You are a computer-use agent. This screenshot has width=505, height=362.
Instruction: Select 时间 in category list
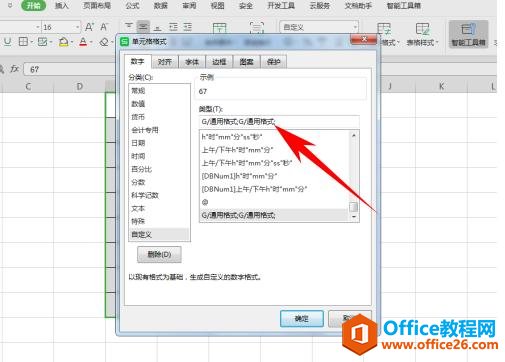click(159, 156)
